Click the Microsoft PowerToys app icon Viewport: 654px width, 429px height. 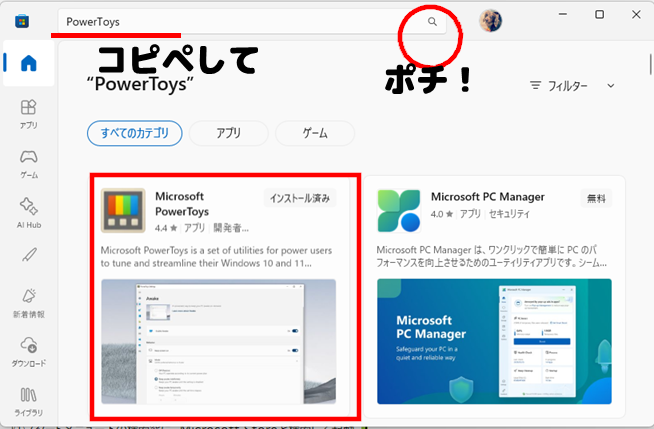pos(125,210)
